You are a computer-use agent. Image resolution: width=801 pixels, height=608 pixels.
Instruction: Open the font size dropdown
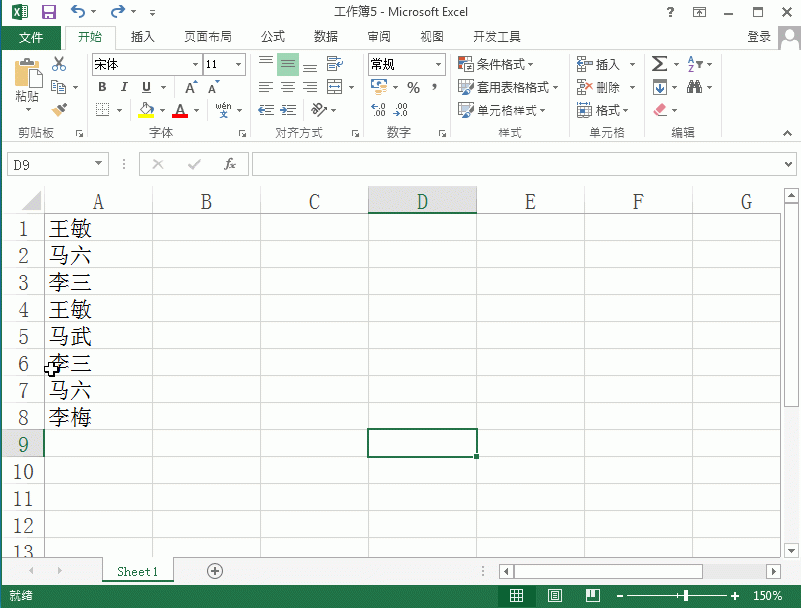point(238,63)
